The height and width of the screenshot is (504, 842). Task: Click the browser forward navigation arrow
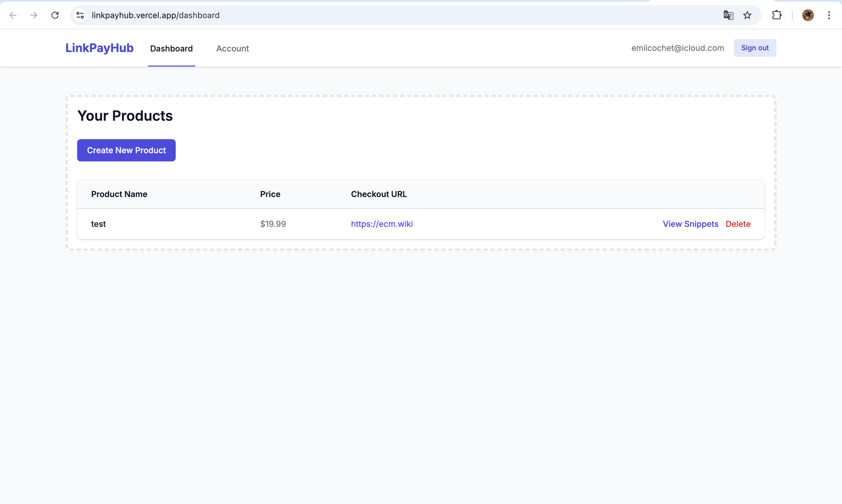(34, 15)
